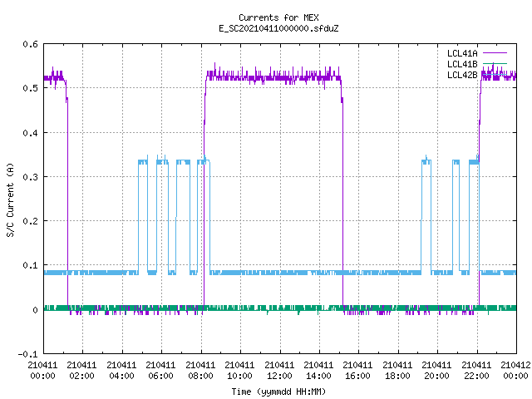
Task: Click the -0.1 y-axis tick label
Action: [27, 354]
